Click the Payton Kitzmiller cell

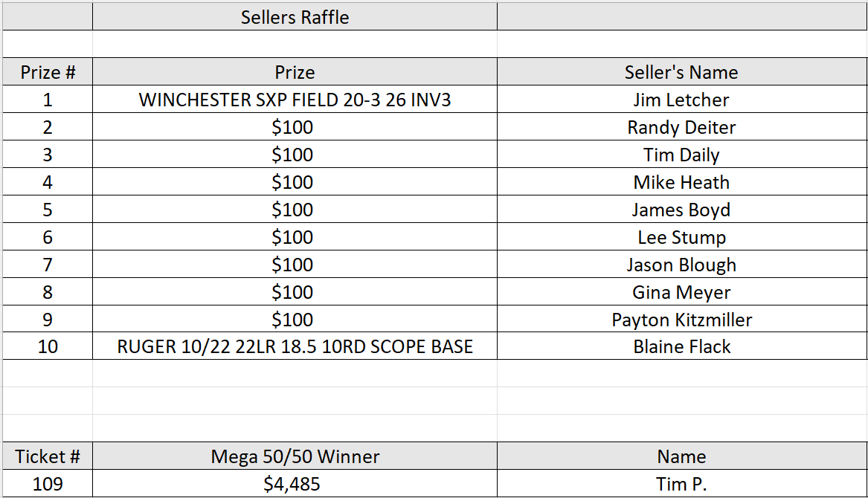click(681, 320)
